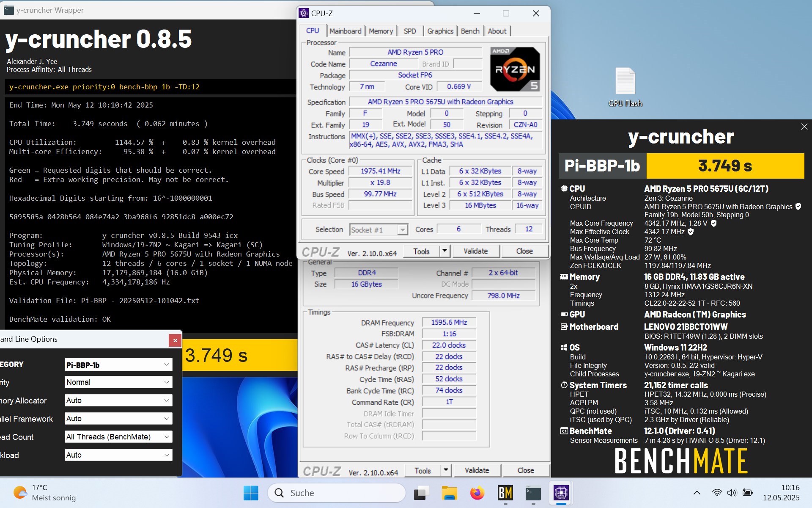Click the Core Speed value 1975.41 MHz

380,171
